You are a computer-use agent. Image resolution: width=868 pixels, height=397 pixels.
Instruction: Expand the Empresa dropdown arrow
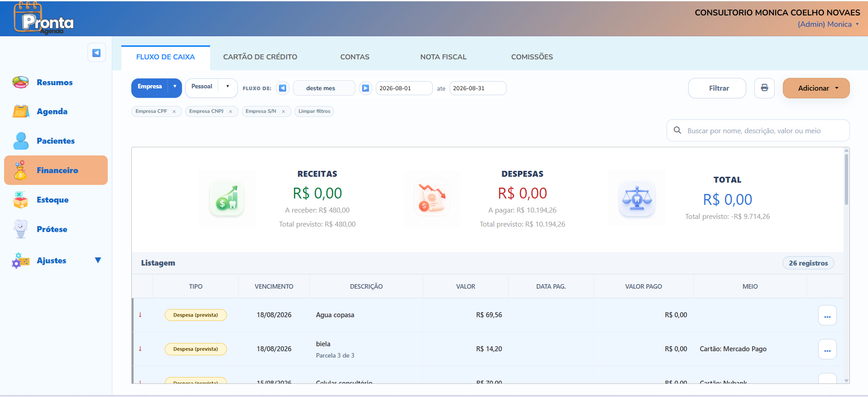(175, 87)
